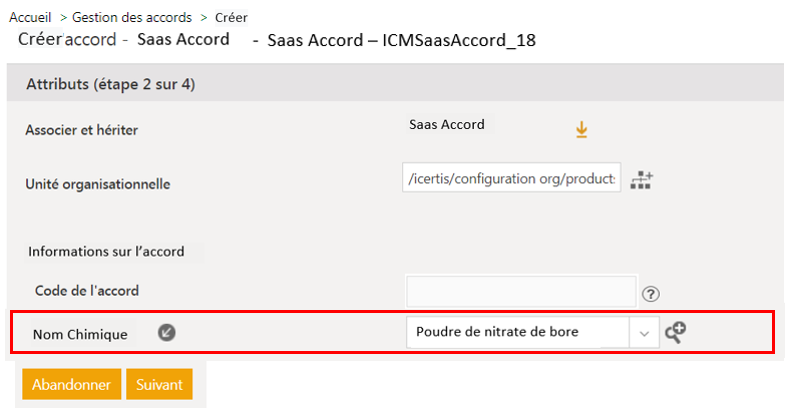Click the help question mark icon
This screenshot has width=789, height=408.
[x=652, y=294]
